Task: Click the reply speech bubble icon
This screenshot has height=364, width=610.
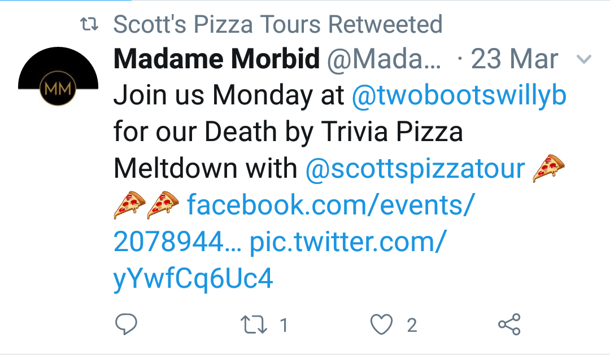Action: pos(126,324)
